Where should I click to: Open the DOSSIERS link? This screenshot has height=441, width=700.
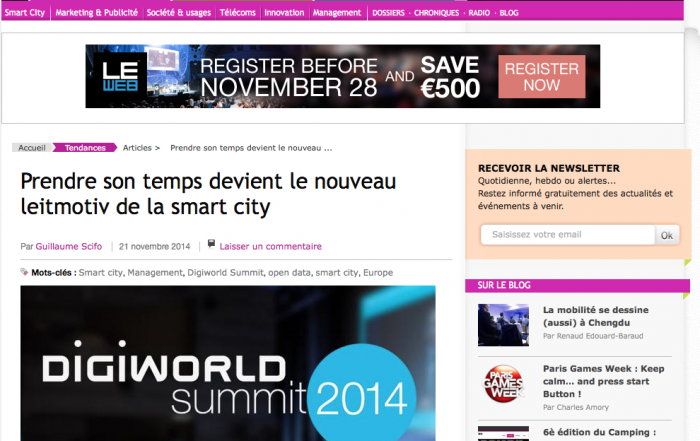[388, 13]
